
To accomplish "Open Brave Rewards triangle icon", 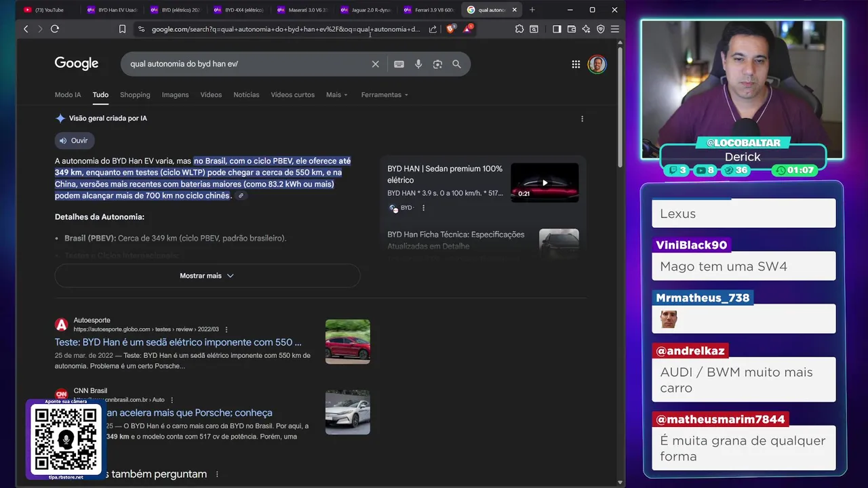I will [x=467, y=28].
